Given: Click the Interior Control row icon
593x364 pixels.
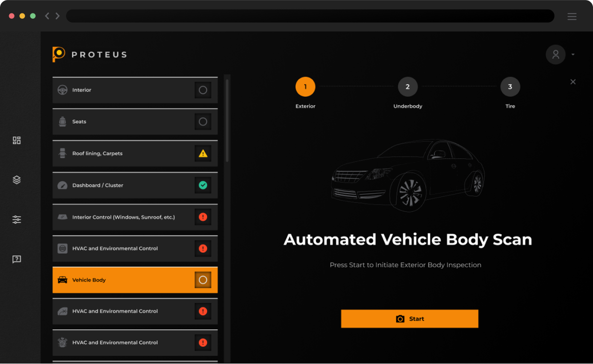Looking at the screenshot, I should click(x=62, y=217).
